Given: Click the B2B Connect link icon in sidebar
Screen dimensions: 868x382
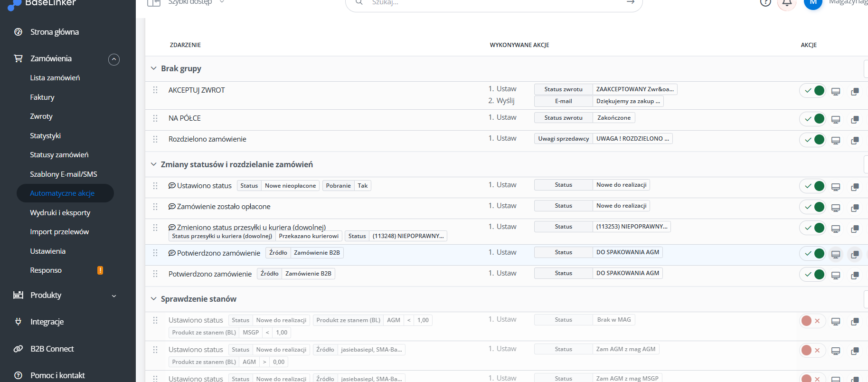Looking at the screenshot, I should (18, 349).
